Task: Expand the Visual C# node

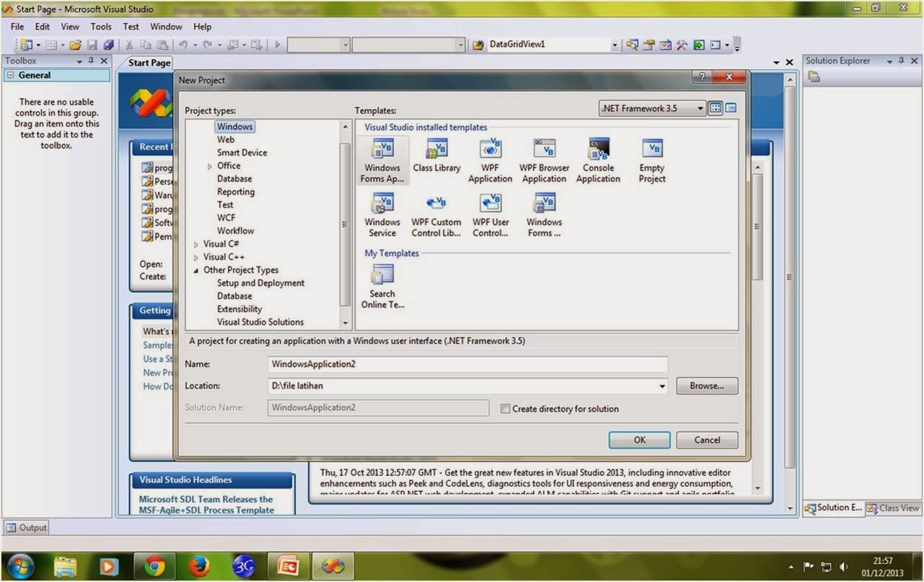Action: pos(195,244)
